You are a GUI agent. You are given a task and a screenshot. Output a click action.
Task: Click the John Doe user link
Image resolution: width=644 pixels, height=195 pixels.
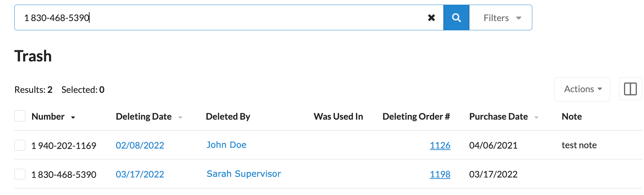click(226, 145)
